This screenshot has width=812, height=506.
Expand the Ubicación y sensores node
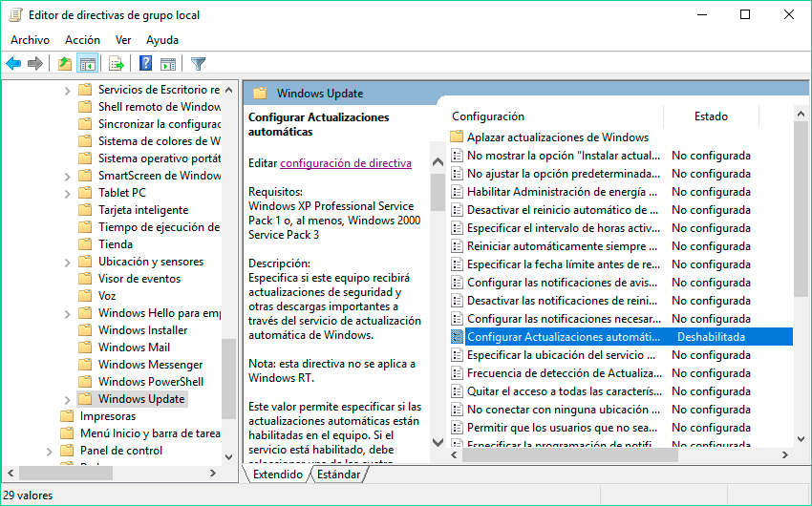click(67, 263)
